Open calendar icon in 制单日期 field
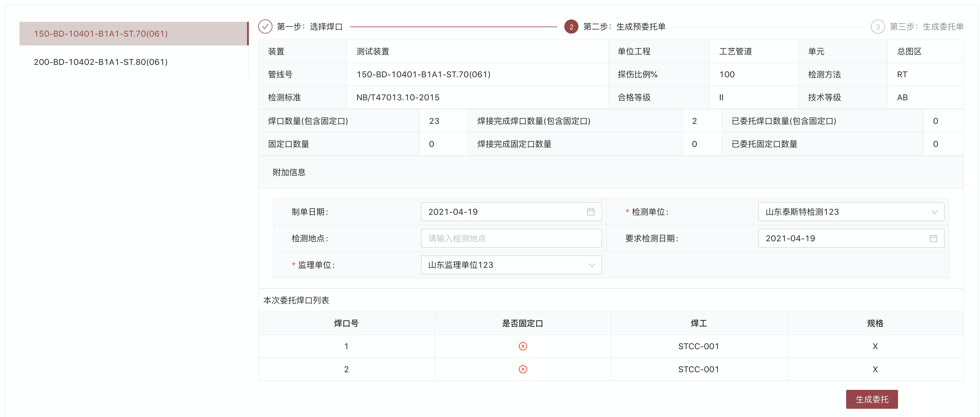 tap(591, 212)
